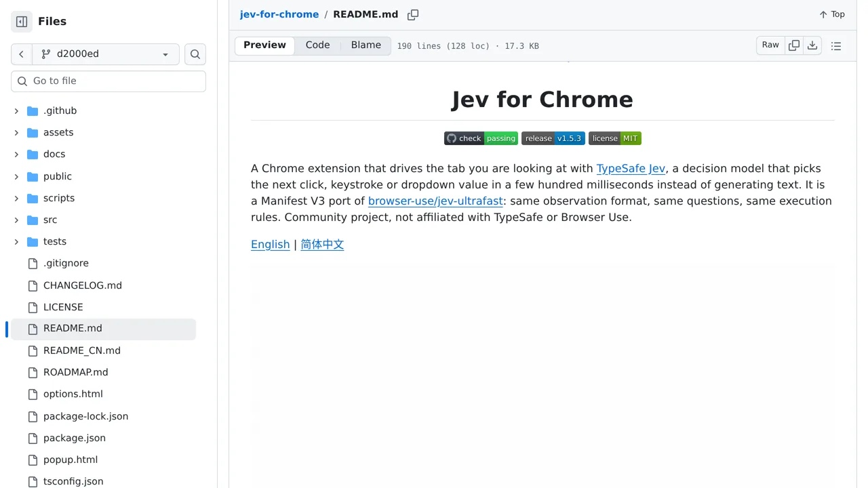This screenshot has height=488, width=868.
Task: Select the 简体中文 language link
Action: (322, 245)
